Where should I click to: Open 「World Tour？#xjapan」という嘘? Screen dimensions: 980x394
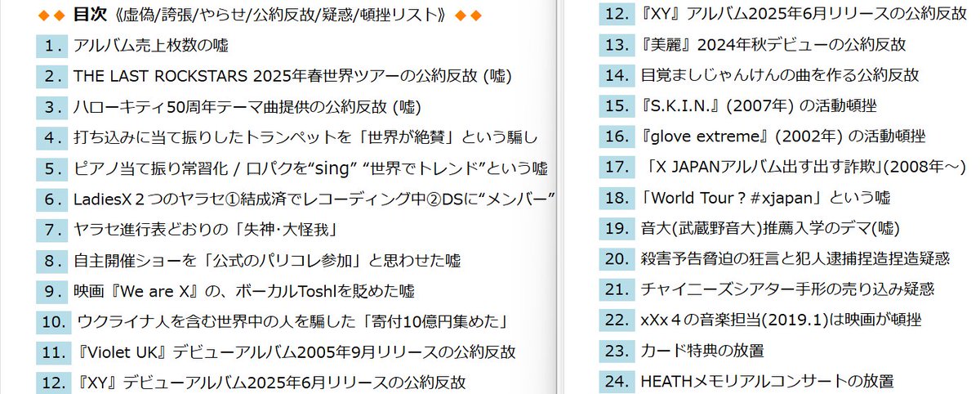tap(765, 197)
